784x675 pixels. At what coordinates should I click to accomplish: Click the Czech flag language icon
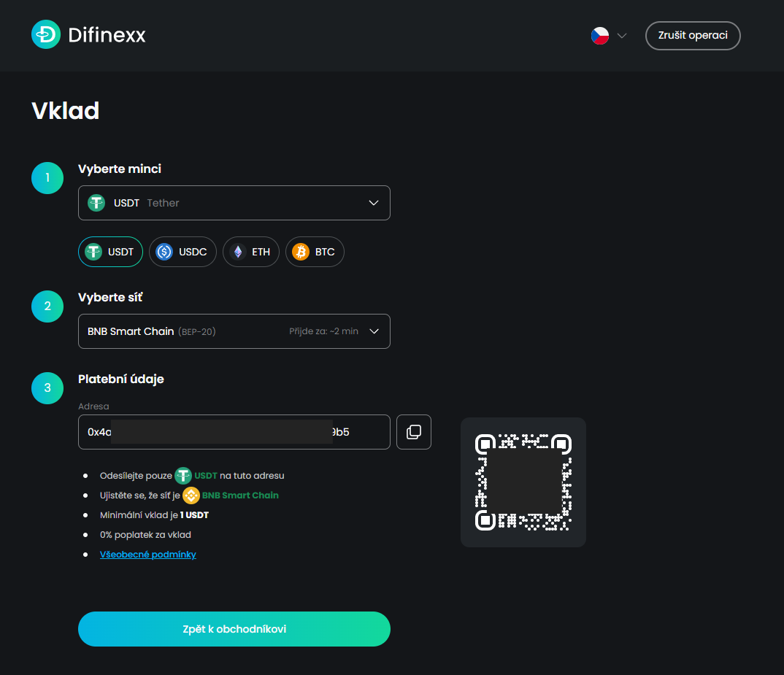pos(599,36)
